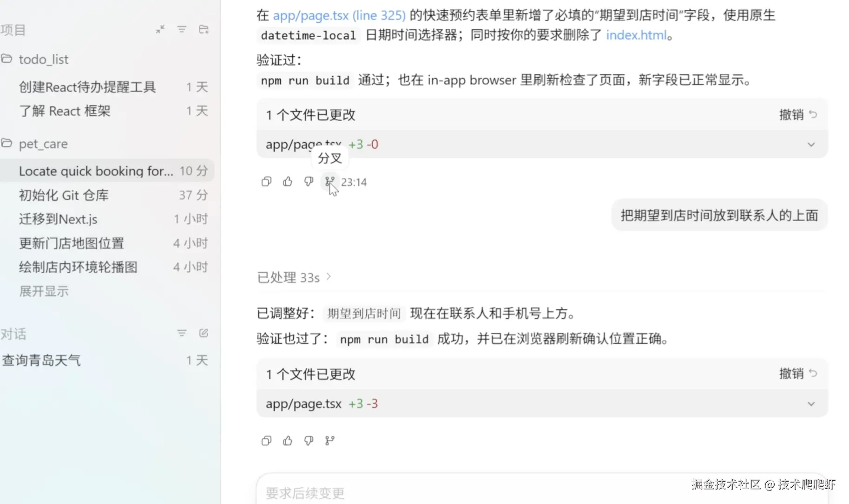849x504 pixels.
Task: Expand the app/page.tsx +3 -0 diff
Action: point(811,144)
